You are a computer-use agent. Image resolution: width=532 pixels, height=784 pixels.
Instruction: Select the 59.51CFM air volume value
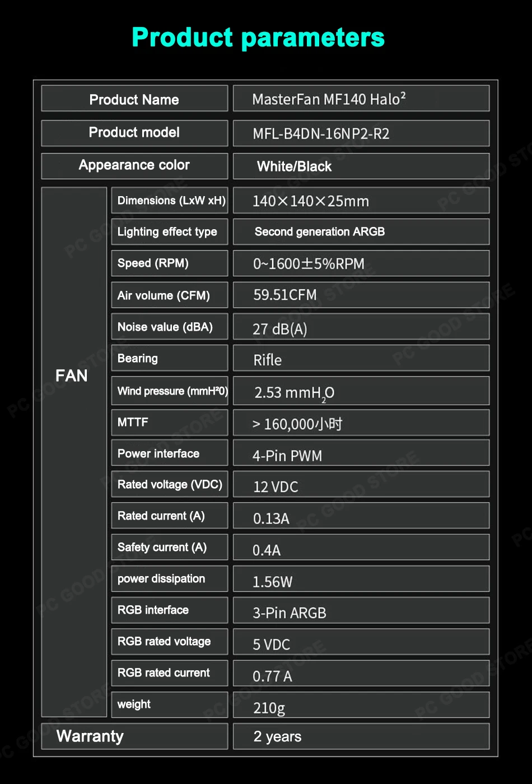pyautogui.click(x=284, y=295)
